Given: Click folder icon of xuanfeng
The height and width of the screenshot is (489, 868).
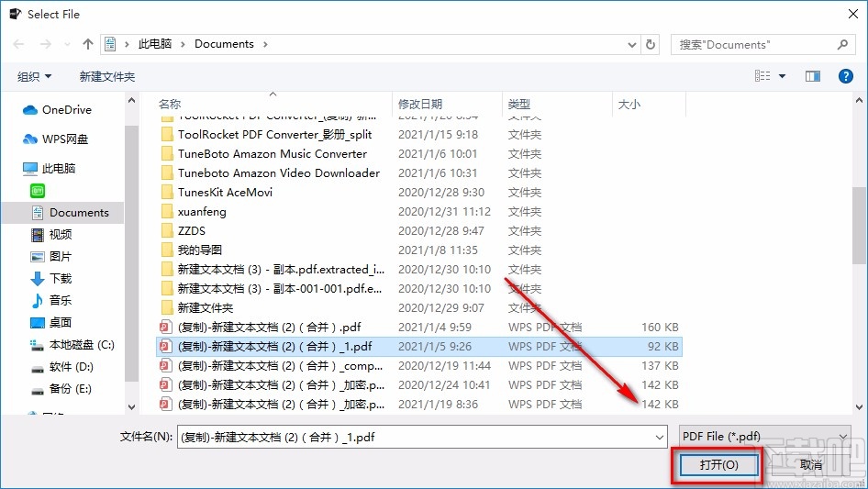Looking at the screenshot, I should 167,212.
